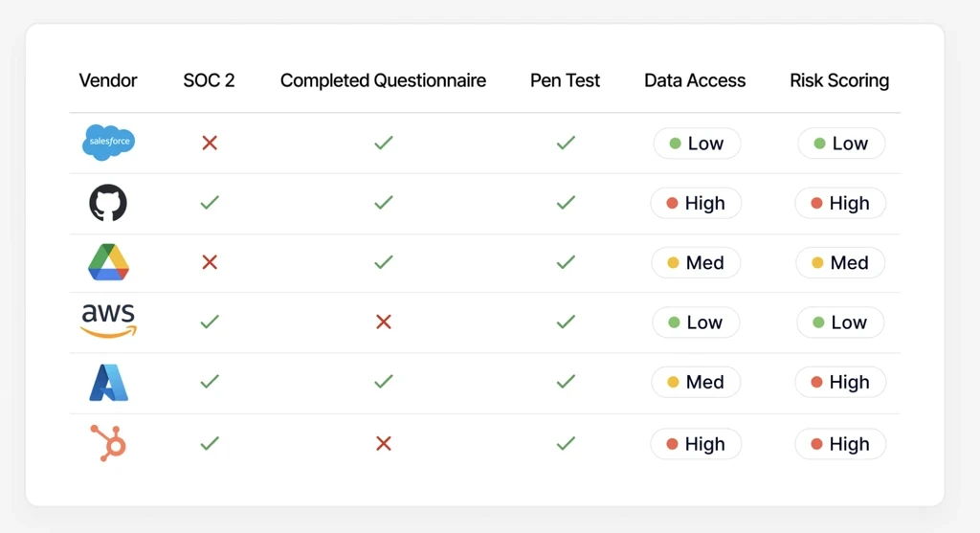The image size is (980, 533).
Task: Toggle AWS Completed Questionnaire cross mark
Action: click(384, 322)
